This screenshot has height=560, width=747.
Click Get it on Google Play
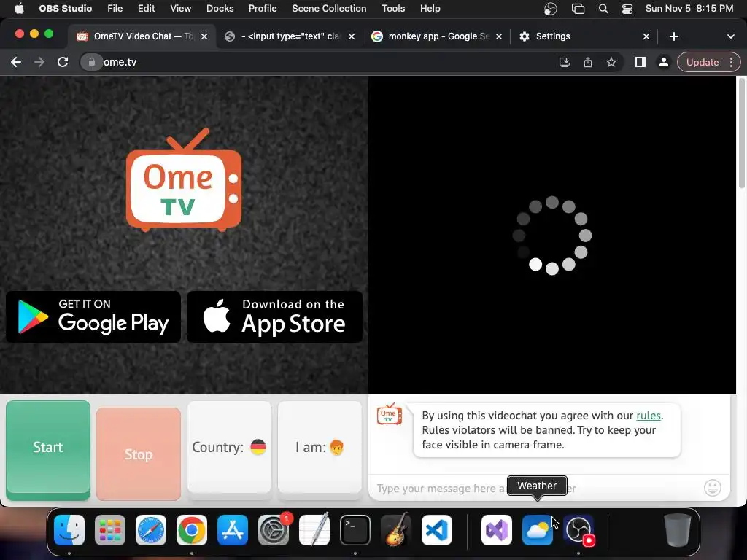click(x=93, y=316)
